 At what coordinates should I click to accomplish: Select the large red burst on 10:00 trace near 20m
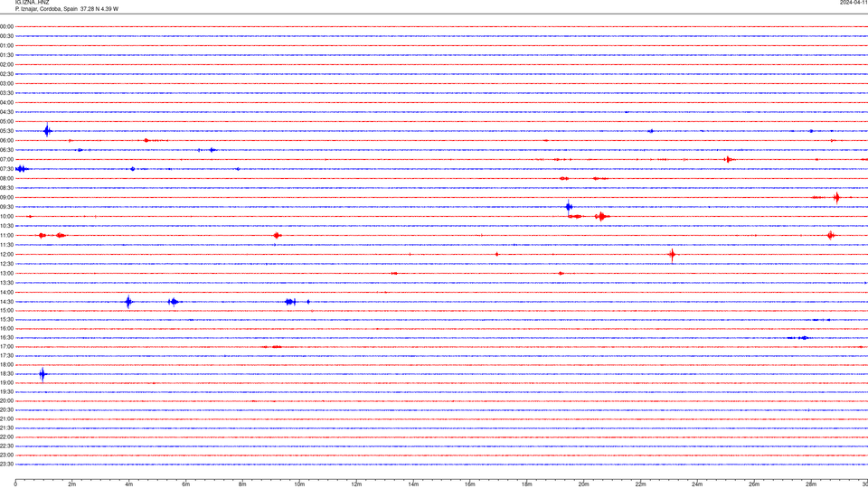602,216
